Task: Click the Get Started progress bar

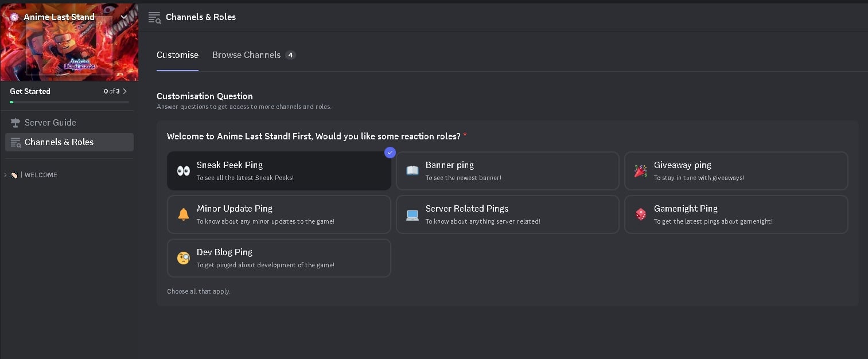Action: [69, 102]
